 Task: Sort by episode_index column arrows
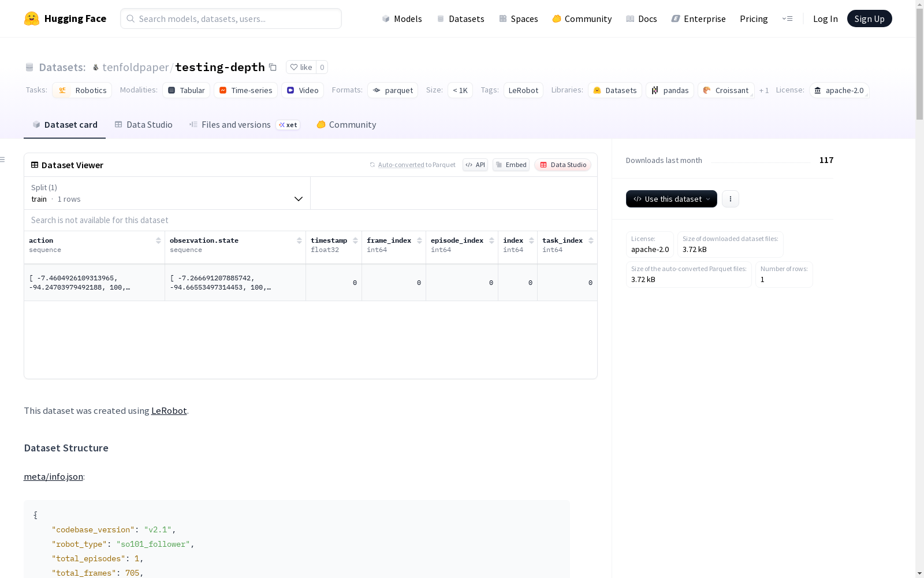point(491,240)
